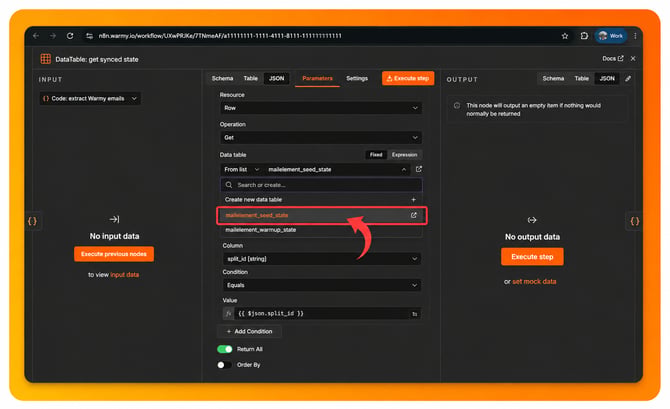
Task: Click the left braces panel handle
Action: 32,221
